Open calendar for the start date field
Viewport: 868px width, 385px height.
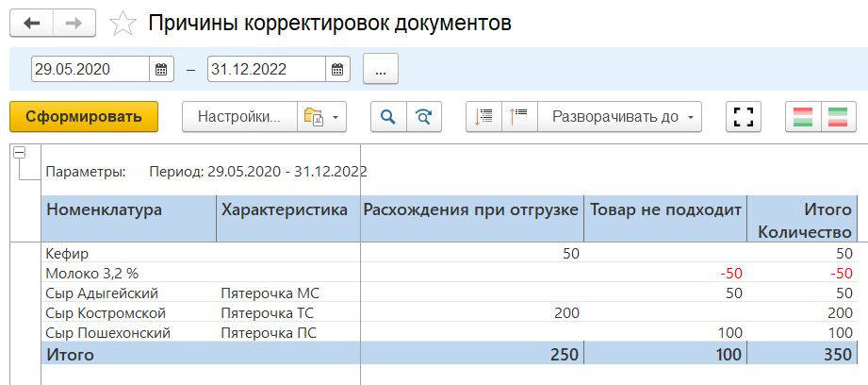161,69
